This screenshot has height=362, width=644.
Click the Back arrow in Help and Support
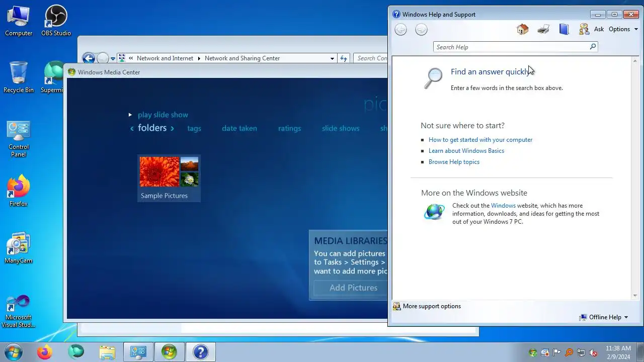(x=400, y=30)
